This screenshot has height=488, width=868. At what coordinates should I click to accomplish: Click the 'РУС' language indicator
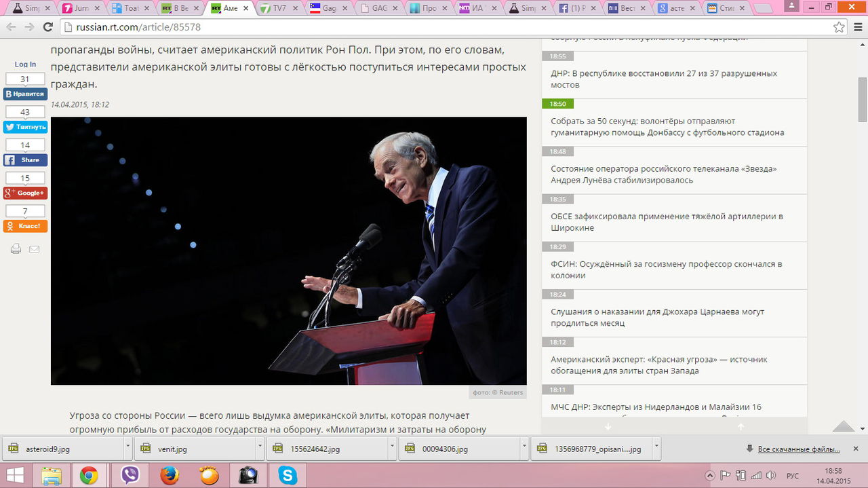(792, 475)
